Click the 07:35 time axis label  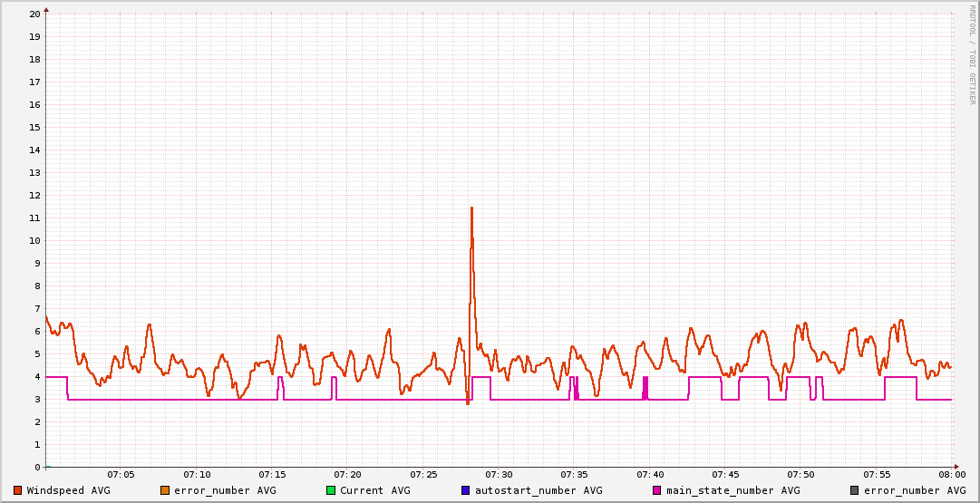pos(574,476)
